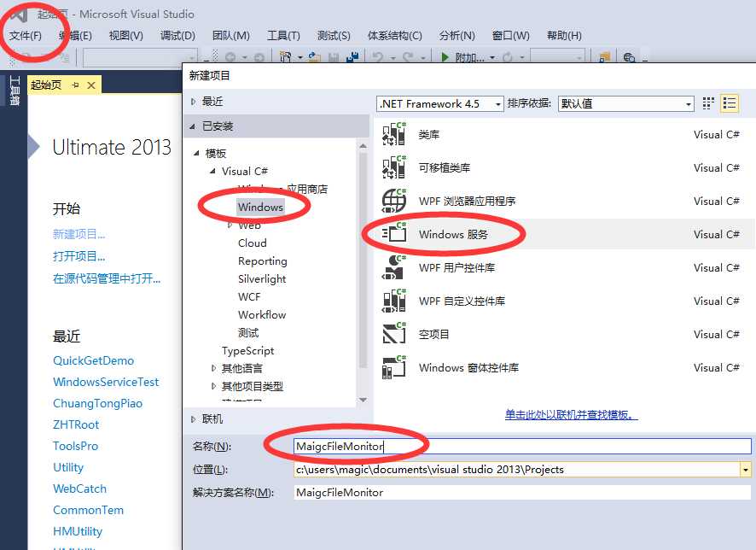Select the Cloud template category
The height and width of the screenshot is (550, 756).
coord(253,243)
